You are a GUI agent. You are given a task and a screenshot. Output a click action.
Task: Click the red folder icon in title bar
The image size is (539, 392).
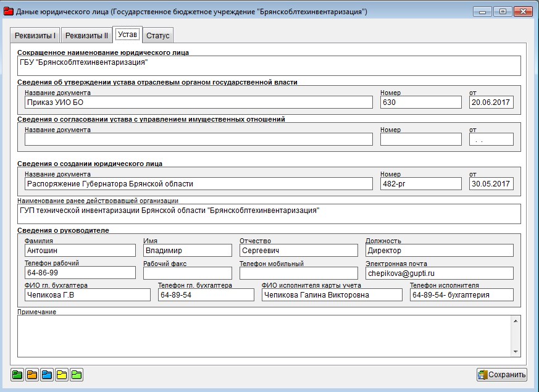coord(8,11)
